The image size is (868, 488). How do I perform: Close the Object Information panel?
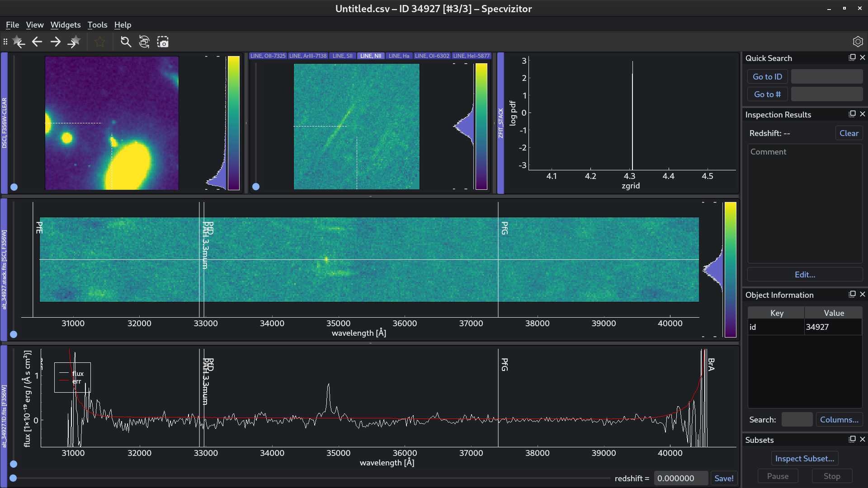pos(863,294)
